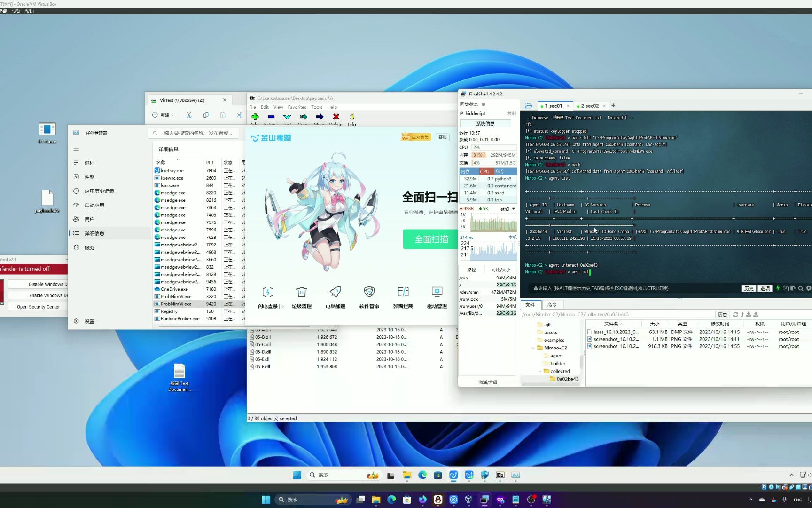812x508 pixels.
Task: Click the 7-Zip Info icon
Action: tap(352, 117)
